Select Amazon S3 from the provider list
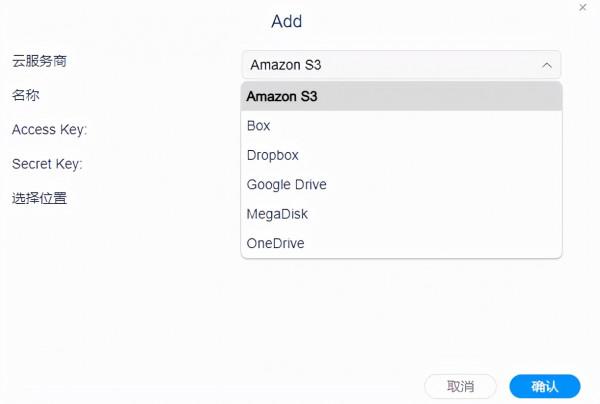Image resolution: width=600 pixels, height=404 pixels. (x=401, y=97)
